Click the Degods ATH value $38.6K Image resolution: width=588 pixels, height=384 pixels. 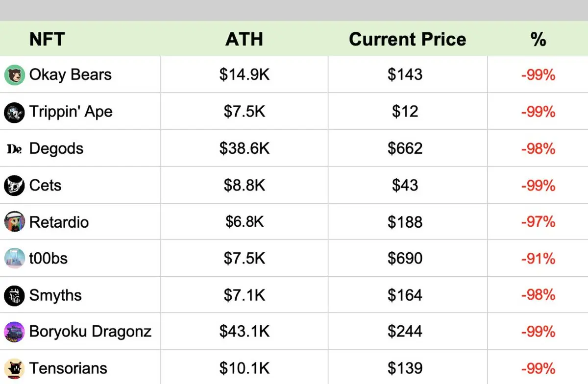point(244,148)
